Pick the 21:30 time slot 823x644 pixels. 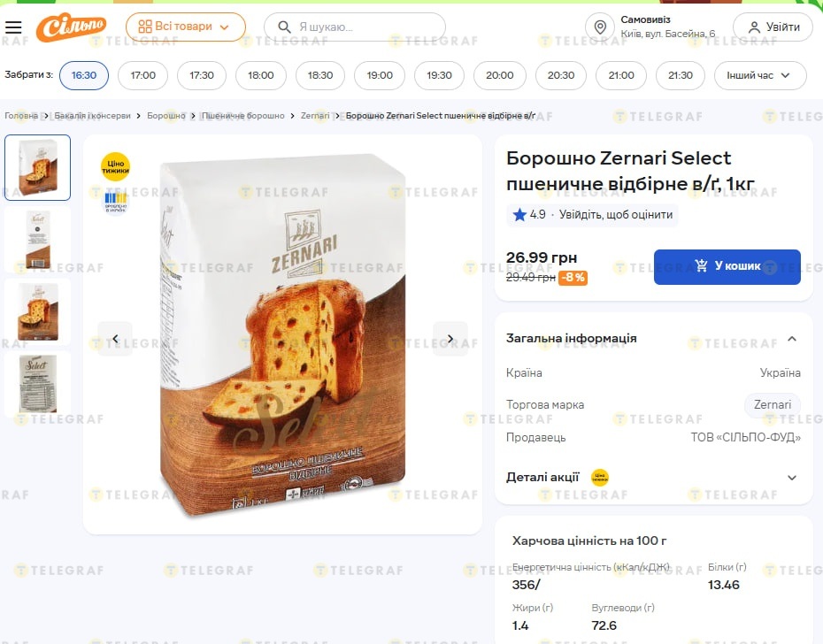(681, 75)
